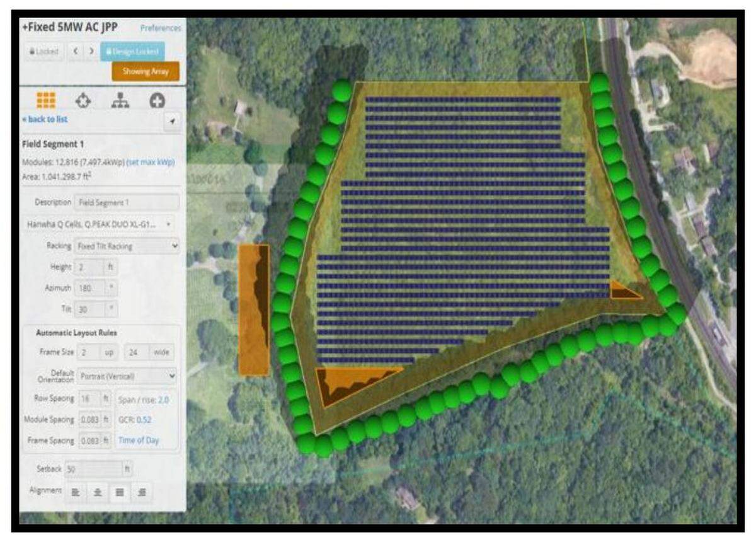Image resolution: width=756 pixels, height=542 pixels.
Task: Click the +Fixed 5MW AC JPP title
Action: point(70,28)
